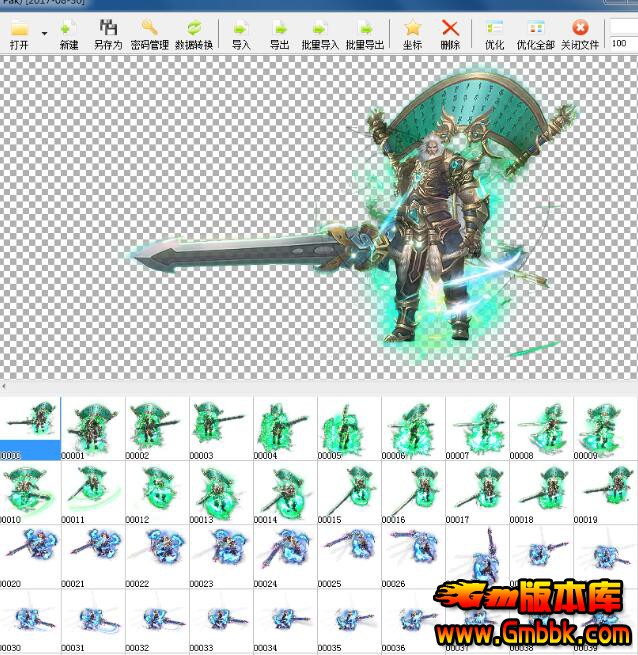Select thumbnail 00034
This screenshot has width=638, height=655.
(x=285, y=621)
